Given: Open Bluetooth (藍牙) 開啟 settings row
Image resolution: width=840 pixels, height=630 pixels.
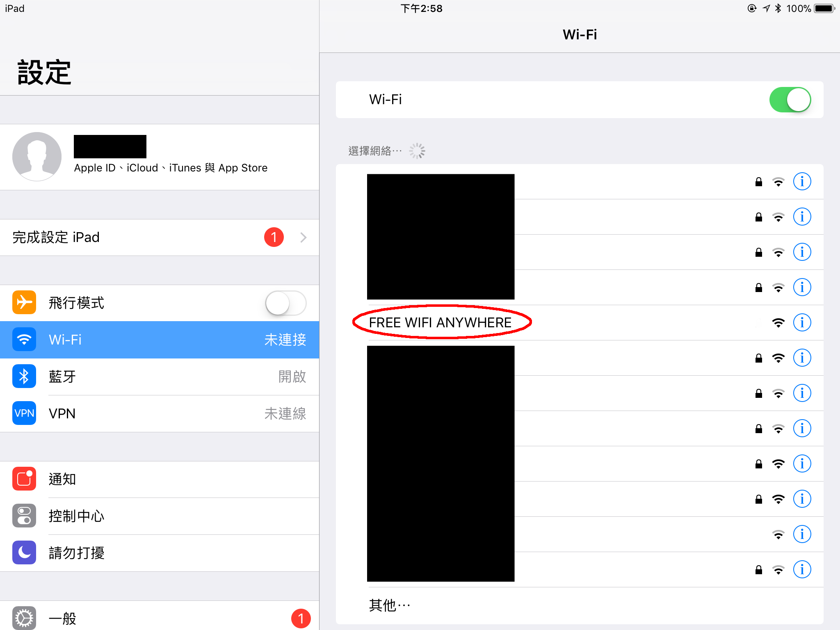Looking at the screenshot, I should click(x=160, y=377).
